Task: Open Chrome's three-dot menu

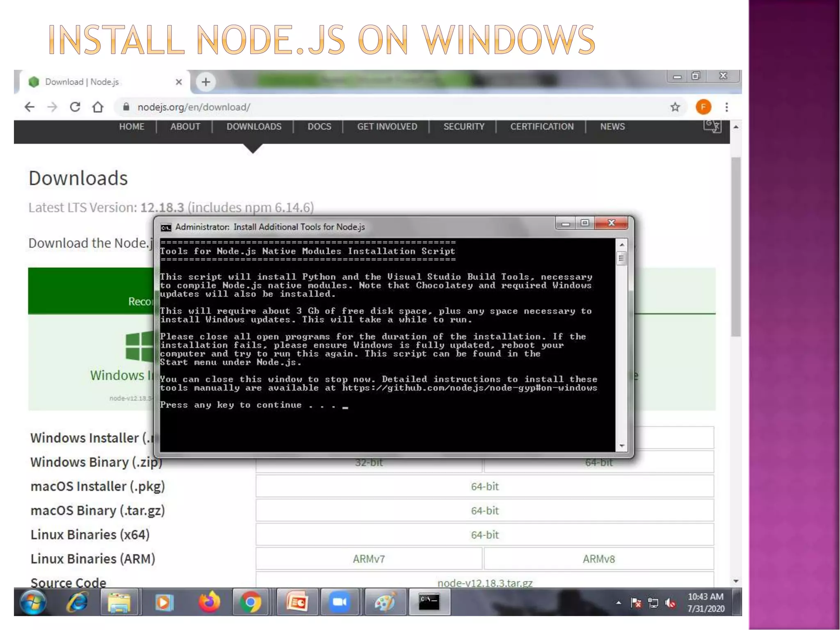Action: click(x=726, y=107)
